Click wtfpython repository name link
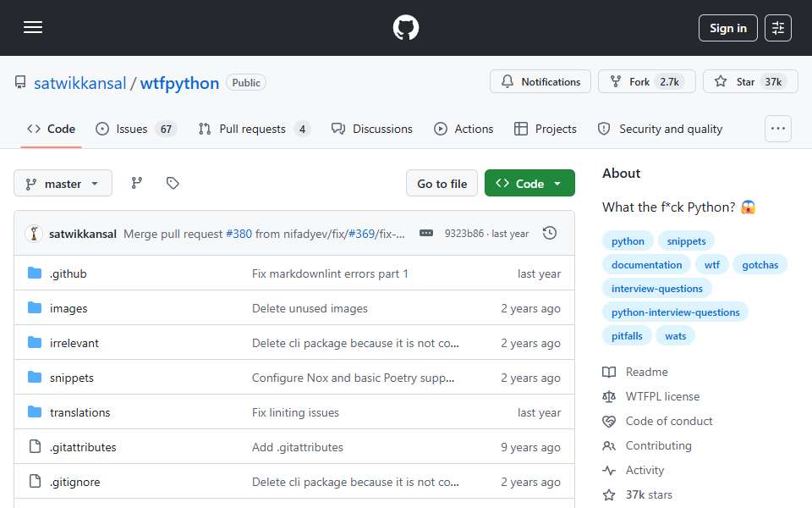Viewport: 812px width, 508px height. click(x=179, y=83)
